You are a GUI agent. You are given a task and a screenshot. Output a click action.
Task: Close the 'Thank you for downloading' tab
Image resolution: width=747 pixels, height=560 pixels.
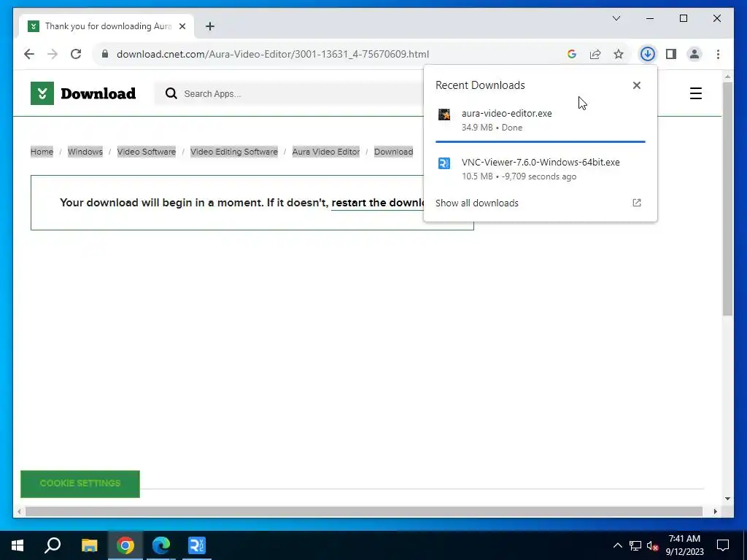(x=182, y=26)
